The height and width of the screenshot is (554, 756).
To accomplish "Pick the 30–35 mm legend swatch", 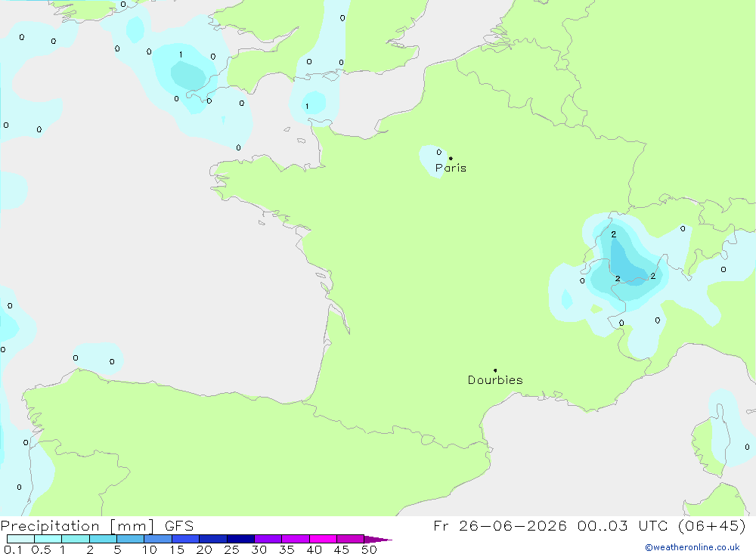I will point(268,539).
